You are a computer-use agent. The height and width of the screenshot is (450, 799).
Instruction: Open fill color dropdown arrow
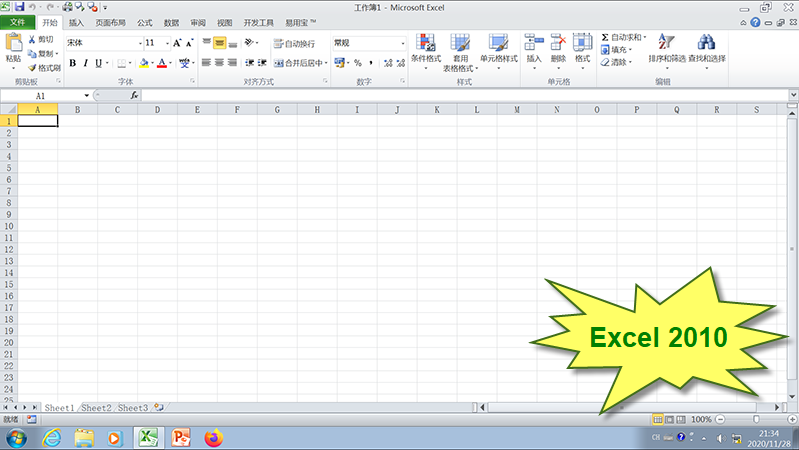pos(152,63)
